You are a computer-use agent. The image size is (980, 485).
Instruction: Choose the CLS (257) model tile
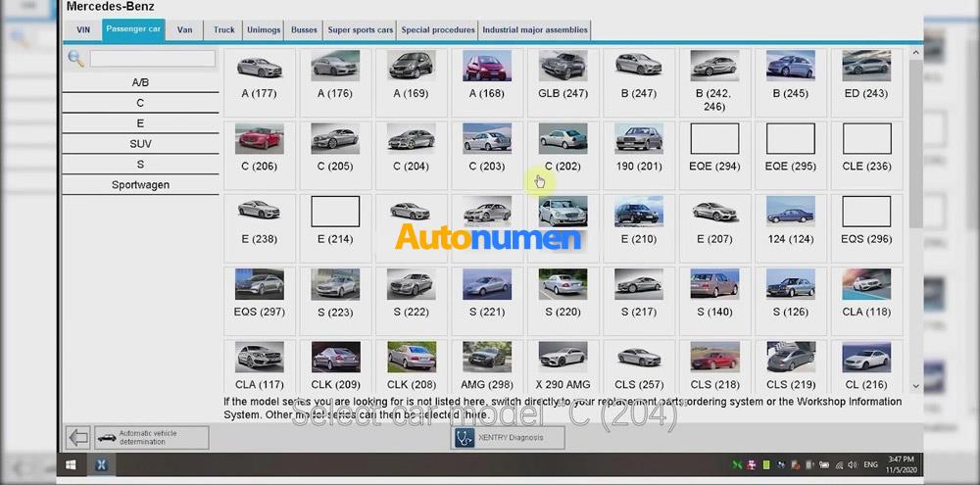639,365
